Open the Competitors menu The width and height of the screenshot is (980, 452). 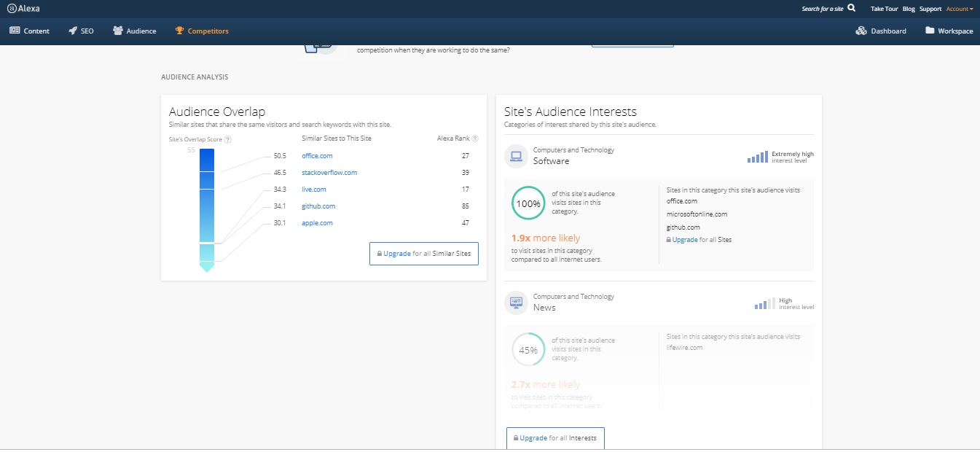[202, 31]
